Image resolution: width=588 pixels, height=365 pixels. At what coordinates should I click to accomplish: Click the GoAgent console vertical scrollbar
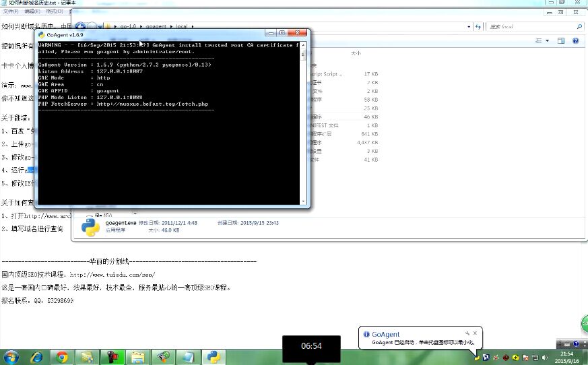point(304,121)
